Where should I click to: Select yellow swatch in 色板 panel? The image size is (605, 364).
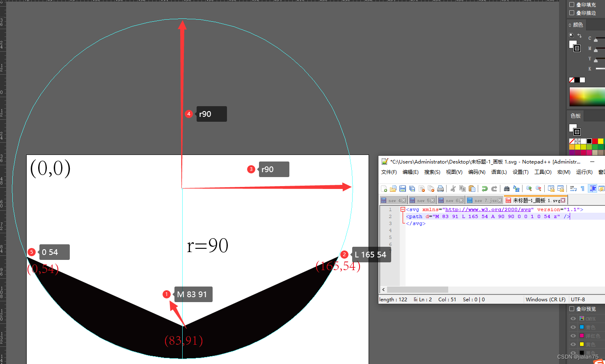tap(600, 141)
